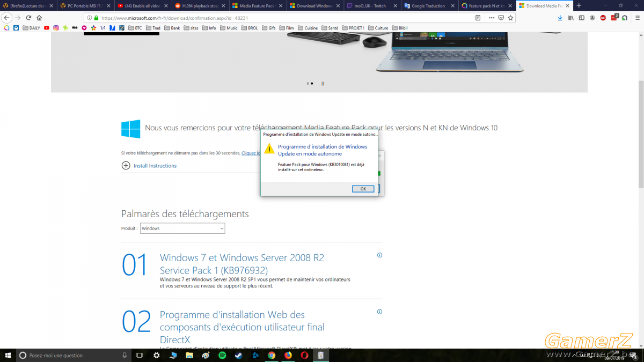Switch to the Media Feature Pack tab

[x=257, y=5]
